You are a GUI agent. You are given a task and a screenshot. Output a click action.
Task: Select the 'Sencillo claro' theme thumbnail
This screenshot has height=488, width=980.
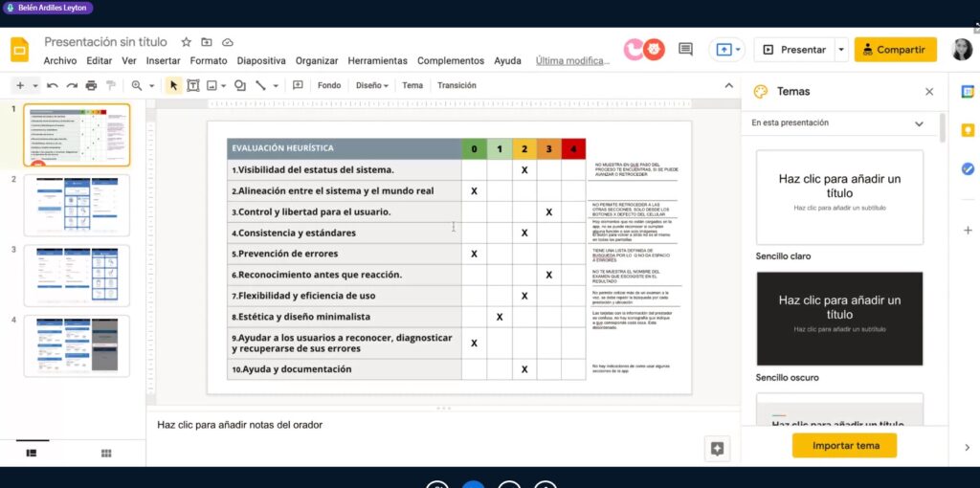click(x=839, y=197)
